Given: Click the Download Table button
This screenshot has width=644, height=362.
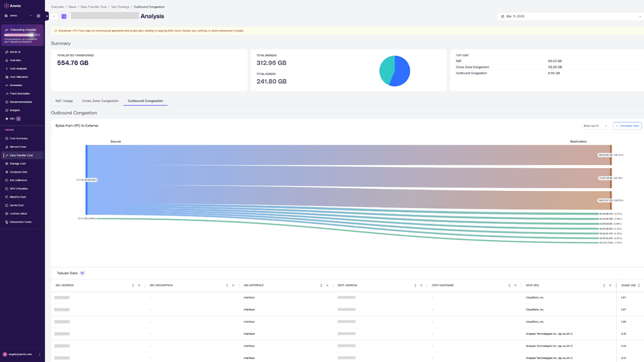Looking at the screenshot, I should coord(627,126).
